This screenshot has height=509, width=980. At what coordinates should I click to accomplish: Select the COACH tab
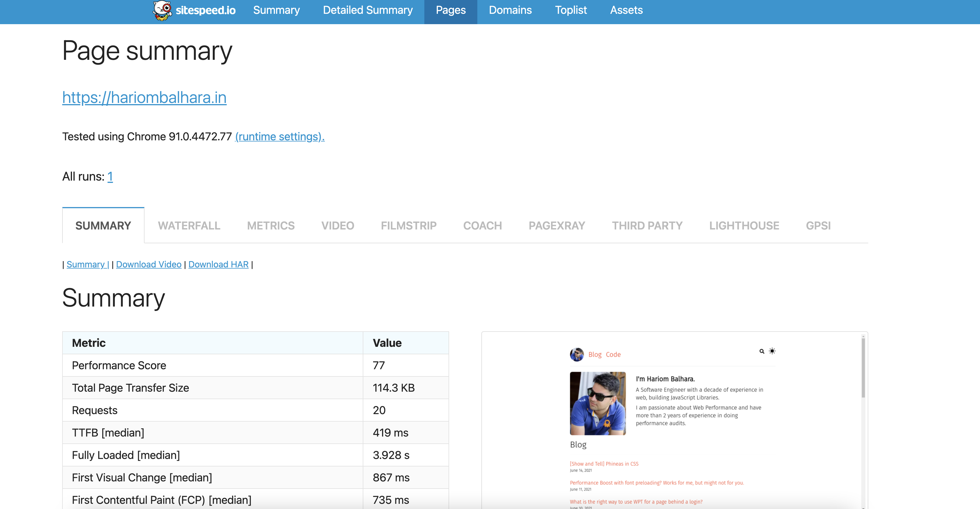pos(483,225)
